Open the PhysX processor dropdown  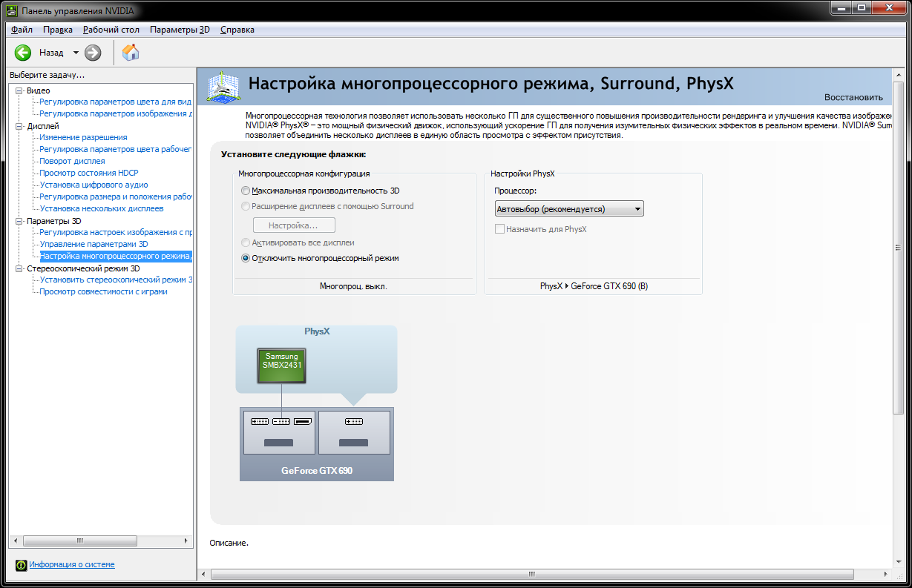click(x=569, y=209)
